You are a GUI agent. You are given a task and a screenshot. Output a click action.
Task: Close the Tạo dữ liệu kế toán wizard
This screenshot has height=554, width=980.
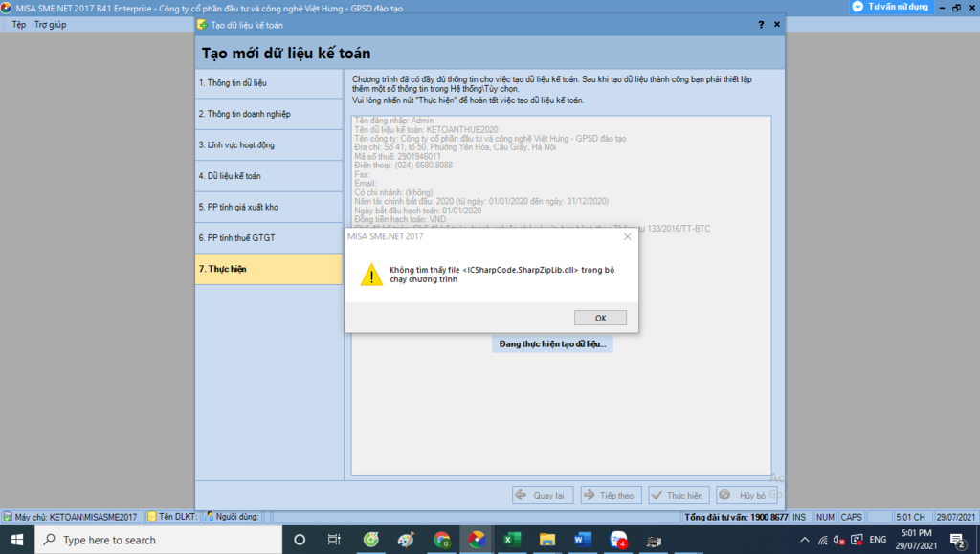pos(777,24)
